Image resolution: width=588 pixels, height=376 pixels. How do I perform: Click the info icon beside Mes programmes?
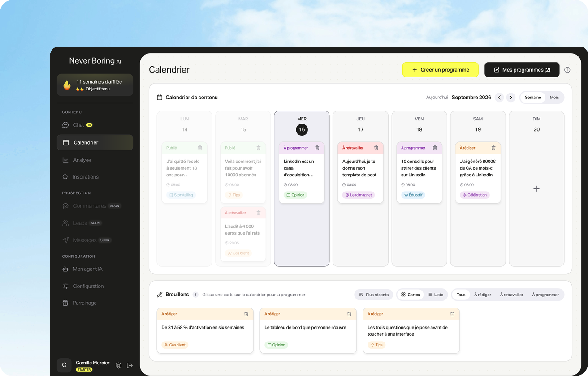567,70
